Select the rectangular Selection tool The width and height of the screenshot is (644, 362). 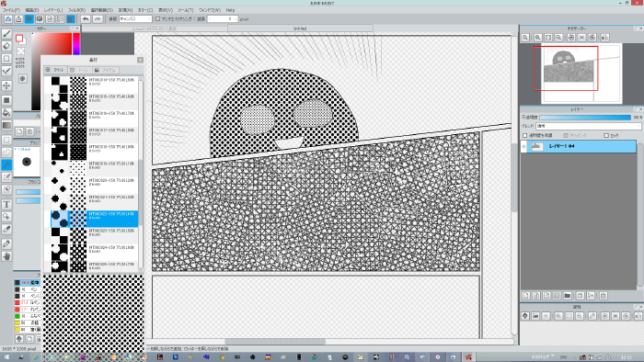coord(6,140)
